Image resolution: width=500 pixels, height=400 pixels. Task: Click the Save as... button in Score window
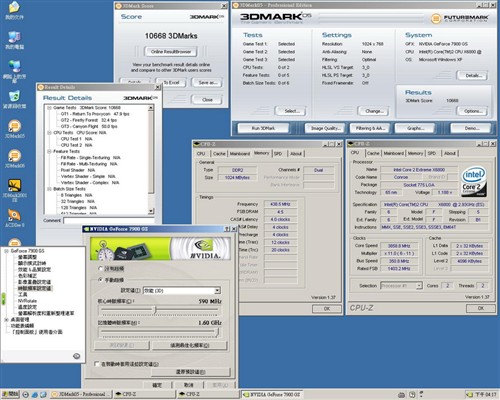click(x=207, y=83)
